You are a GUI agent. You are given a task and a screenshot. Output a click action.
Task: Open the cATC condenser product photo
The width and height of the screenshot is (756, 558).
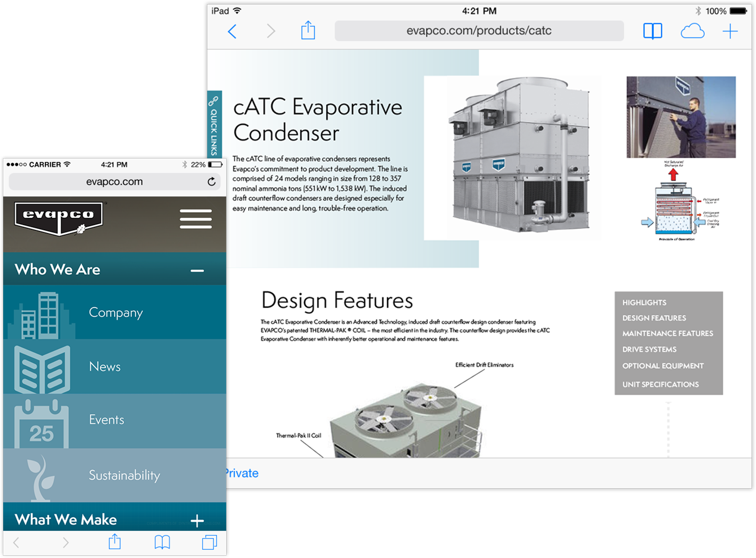tap(519, 156)
